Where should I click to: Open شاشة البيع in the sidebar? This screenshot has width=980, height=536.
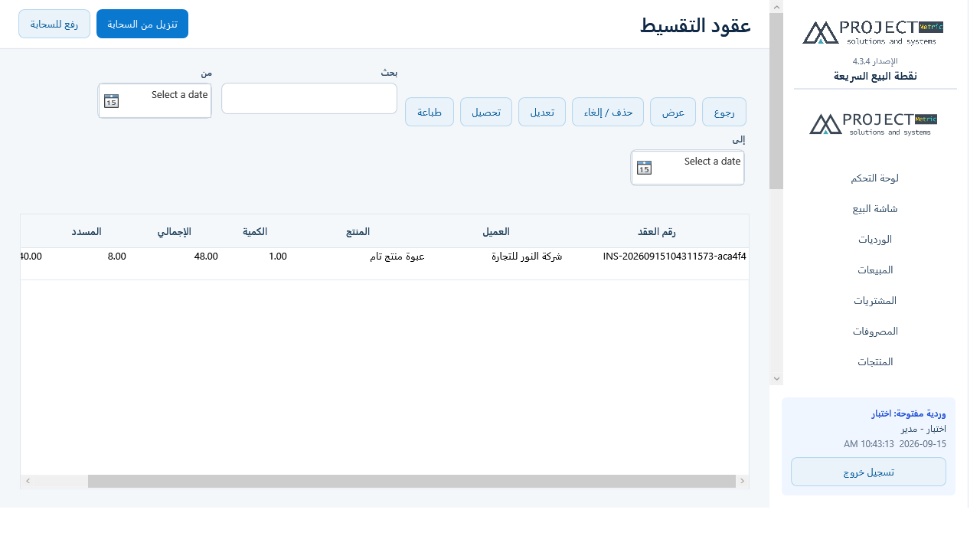(874, 208)
